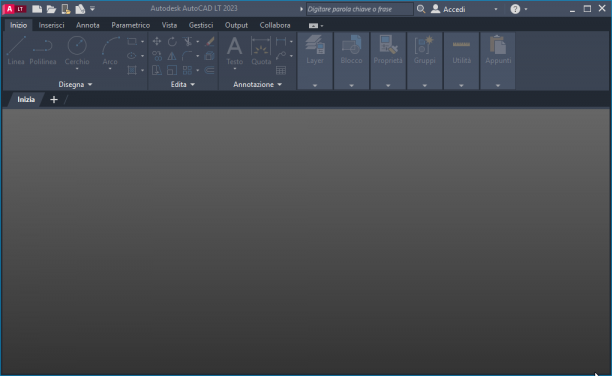Select the Arco arc tool

coord(110,51)
